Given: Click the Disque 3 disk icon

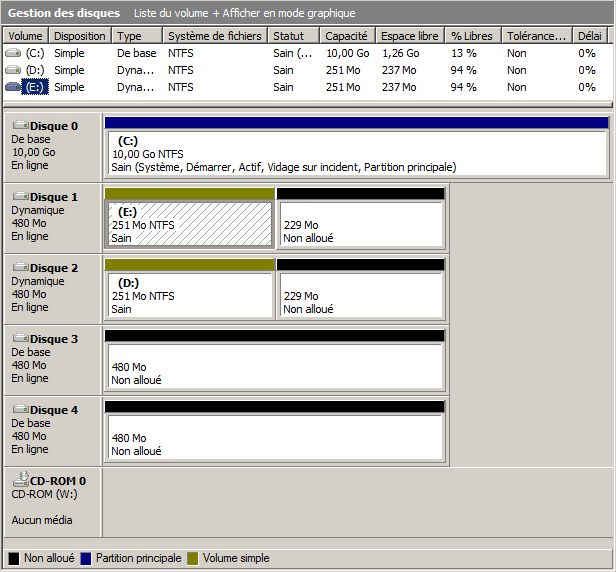Looking at the screenshot, I should [x=20, y=339].
